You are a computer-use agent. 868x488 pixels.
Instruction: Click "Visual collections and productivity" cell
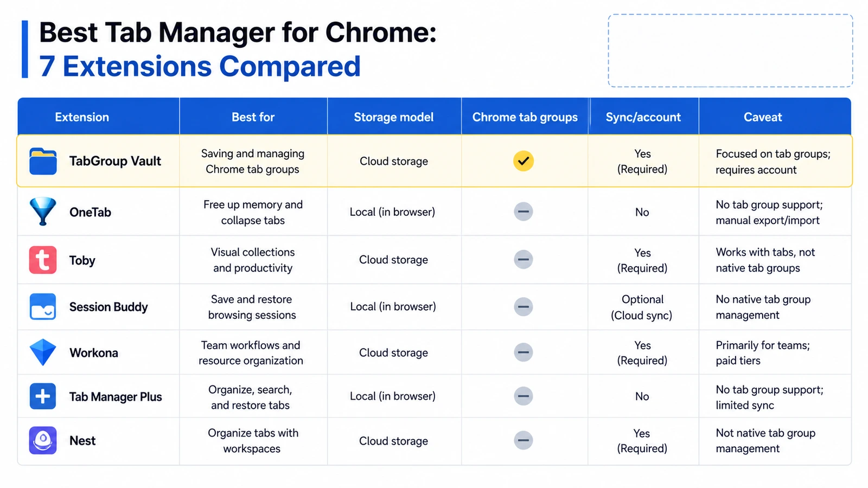coord(253,260)
